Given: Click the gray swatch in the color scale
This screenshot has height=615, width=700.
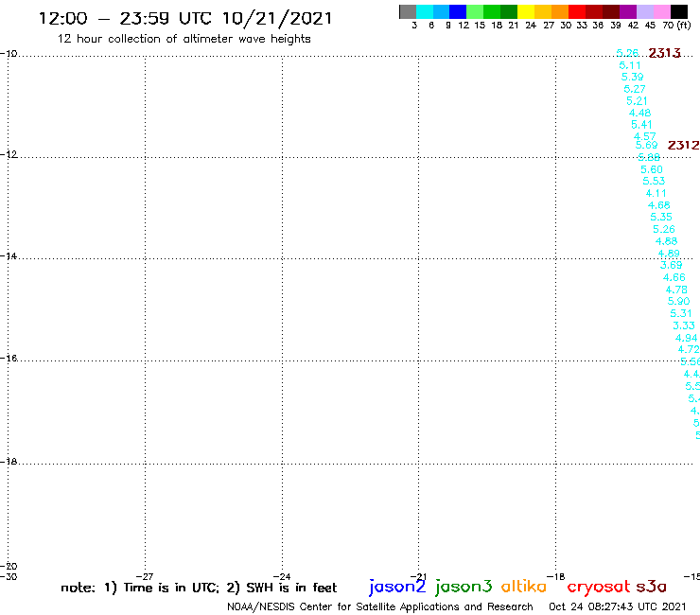Looking at the screenshot, I should click(408, 11).
